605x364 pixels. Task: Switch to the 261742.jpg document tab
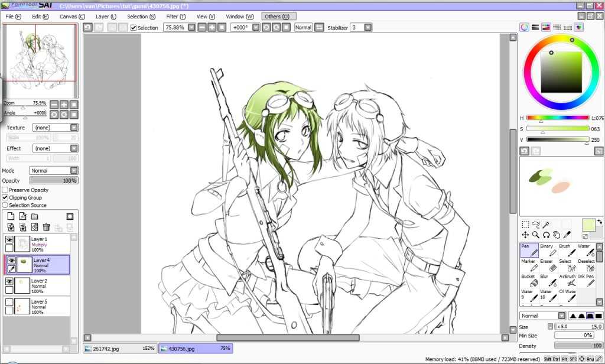tap(120, 349)
